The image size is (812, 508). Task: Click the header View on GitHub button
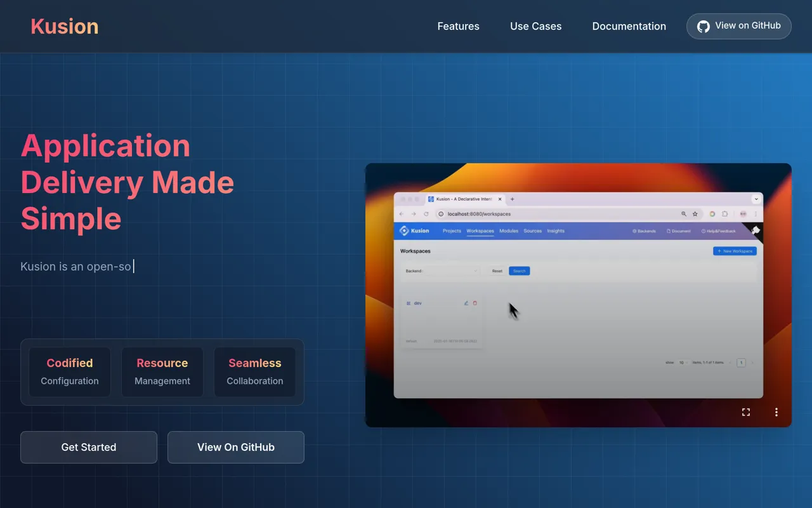tap(738, 26)
